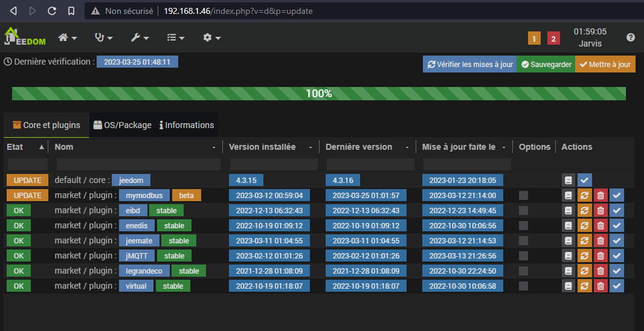Viewport: 644px width, 331px height.
Task: Sort by Mise à jour faite le
Action: click(464, 147)
